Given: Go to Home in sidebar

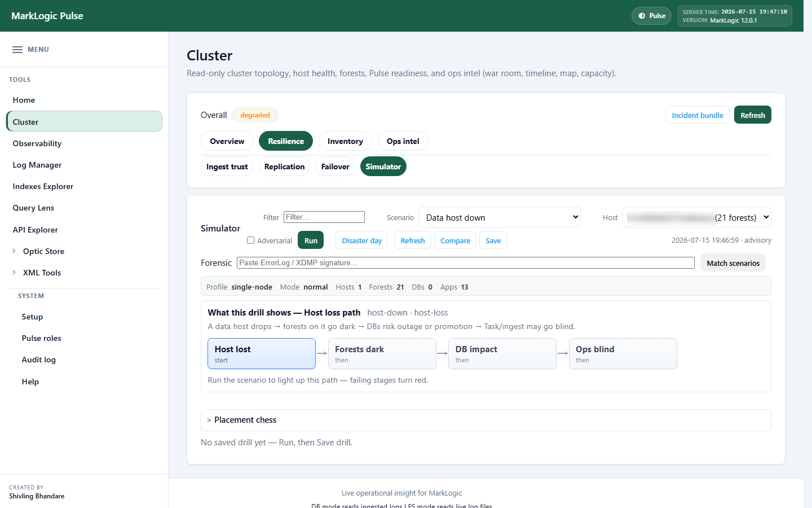Looking at the screenshot, I should point(84,100).
